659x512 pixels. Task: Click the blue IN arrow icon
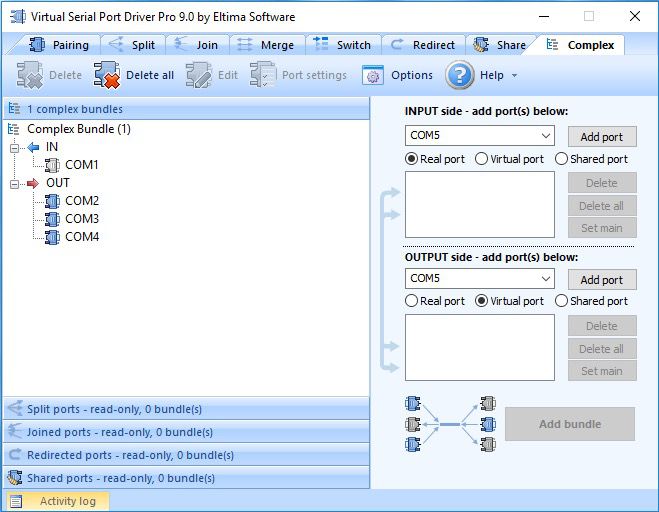[33, 147]
